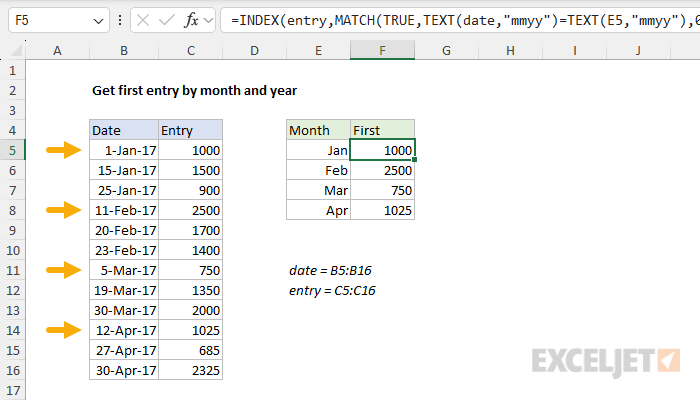Select column C header
The width and height of the screenshot is (700, 400).
click(x=191, y=50)
